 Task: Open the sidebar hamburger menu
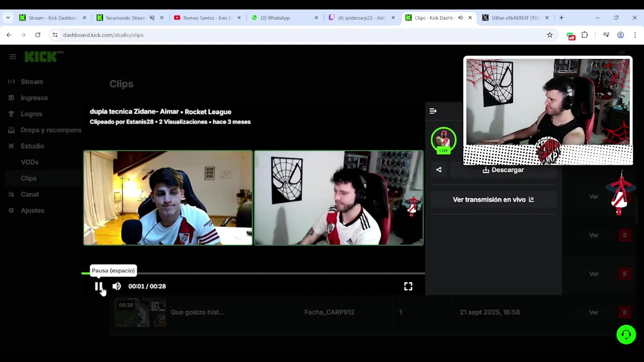(x=13, y=57)
